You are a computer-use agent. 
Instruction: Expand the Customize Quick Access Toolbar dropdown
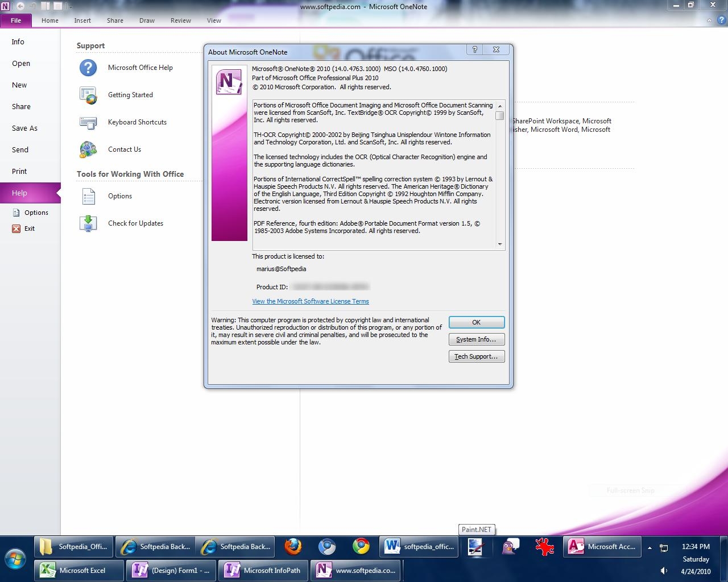(71, 7)
